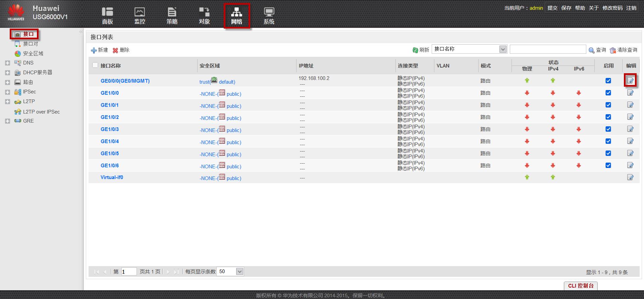Click the page number input field
This screenshot has width=644, height=299.
tap(129, 271)
